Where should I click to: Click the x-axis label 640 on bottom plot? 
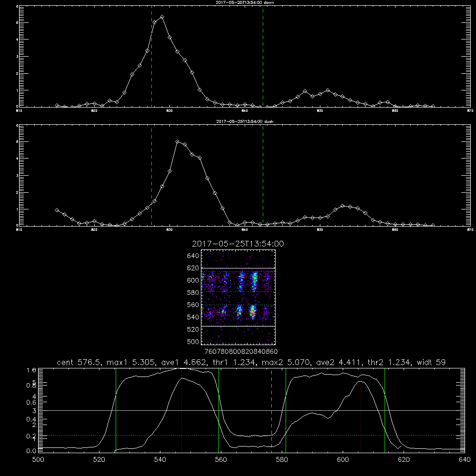(x=465, y=460)
